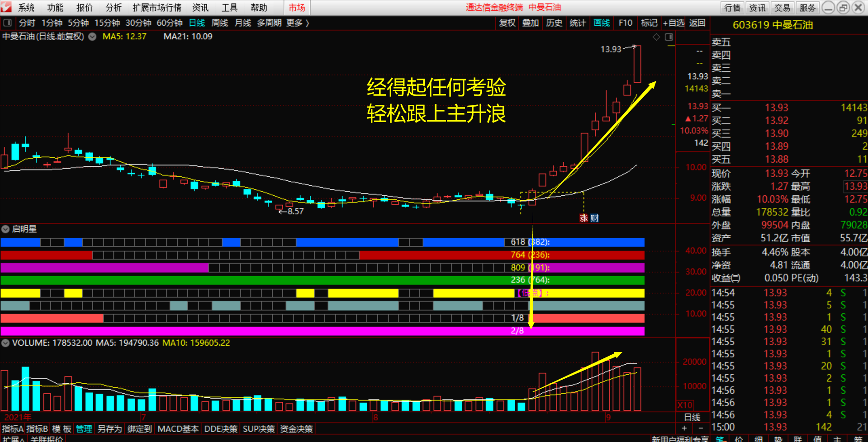The height and width of the screenshot is (442, 868).
Task: Click the 复权 toolbar button
Action: point(507,23)
